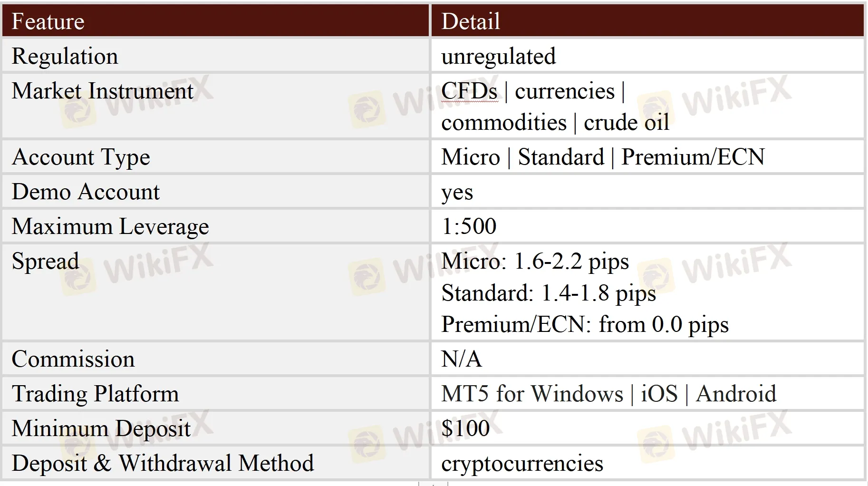Select the Commission row label
Image resolution: width=868 pixels, height=486 pixels.
tap(73, 359)
